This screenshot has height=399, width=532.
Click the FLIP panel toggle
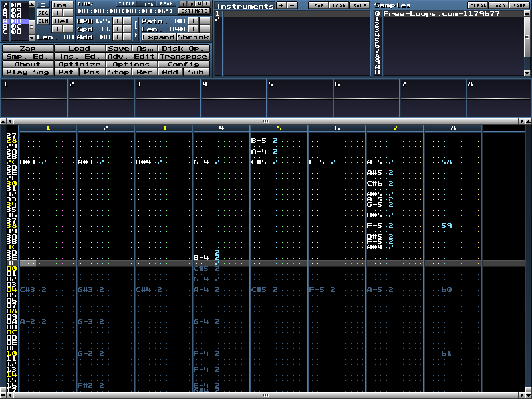(x=136, y=29)
